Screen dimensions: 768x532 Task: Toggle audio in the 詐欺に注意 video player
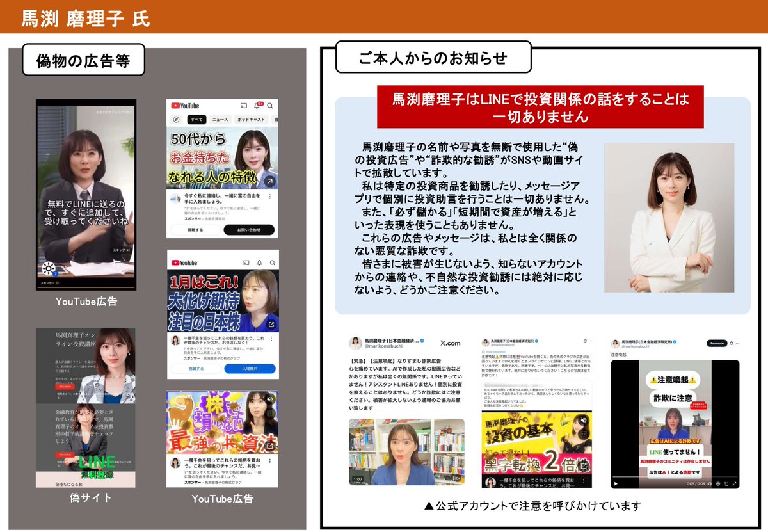(710, 483)
